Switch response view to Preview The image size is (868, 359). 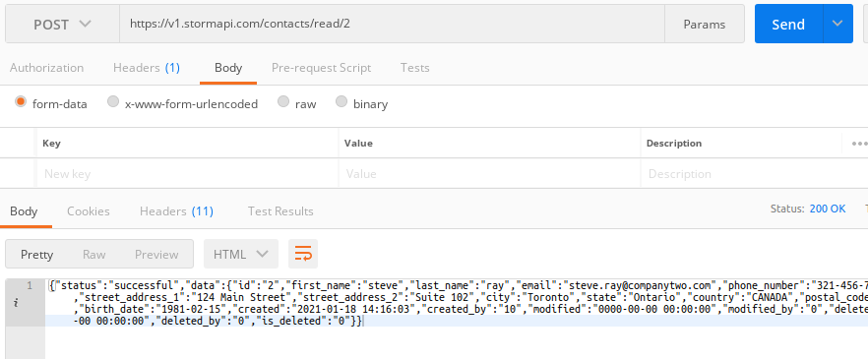[x=156, y=255]
